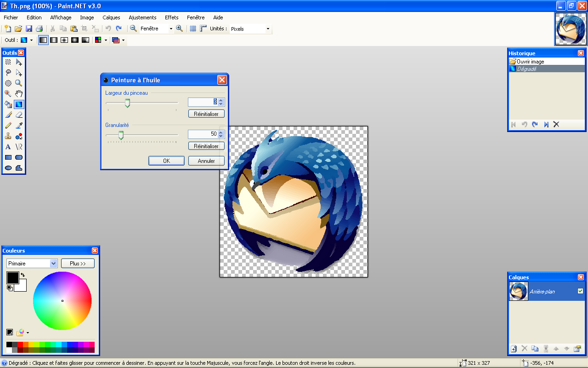The width and height of the screenshot is (588, 368).
Task: Open the Calques menu
Action: pyautogui.click(x=111, y=17)
